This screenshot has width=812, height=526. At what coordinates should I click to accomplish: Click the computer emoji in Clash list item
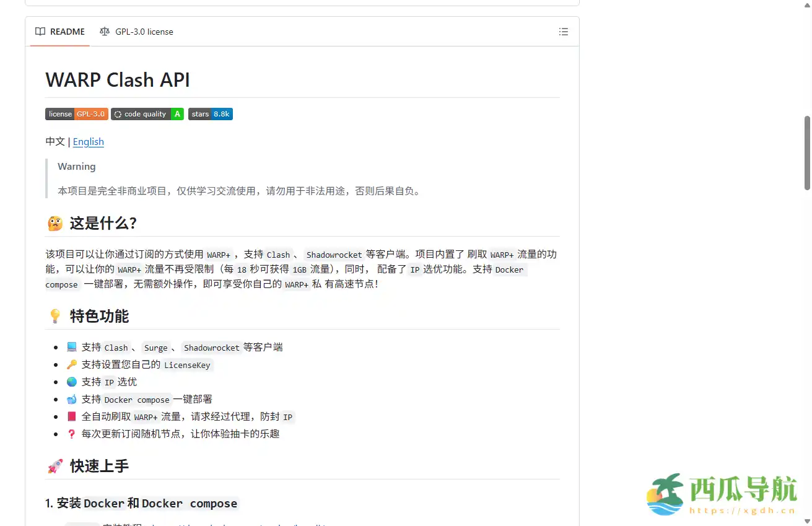click(x=71, y=346)
